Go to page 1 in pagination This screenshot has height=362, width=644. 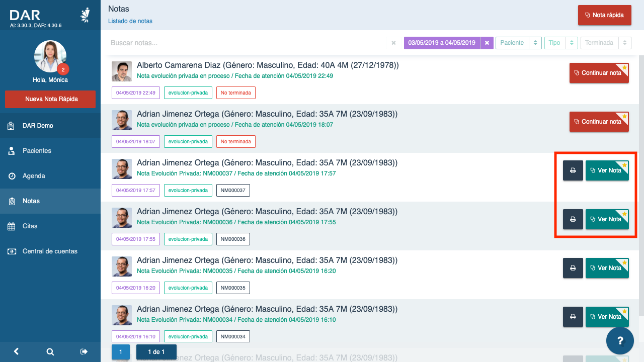(121, 352)
